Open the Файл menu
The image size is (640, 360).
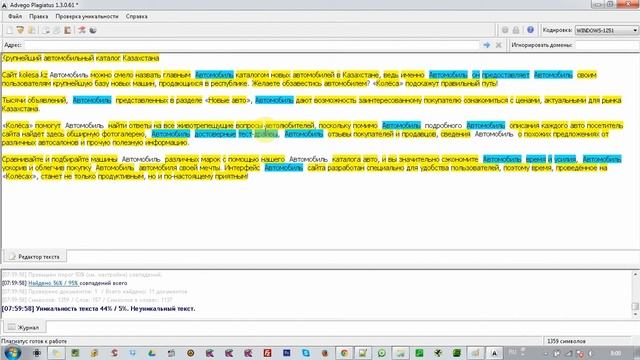(15, 16)
